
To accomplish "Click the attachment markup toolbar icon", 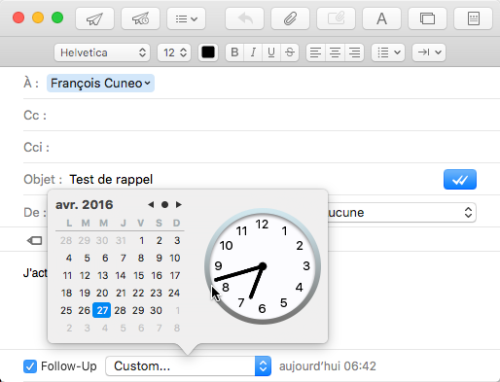I will click(336, 19).
